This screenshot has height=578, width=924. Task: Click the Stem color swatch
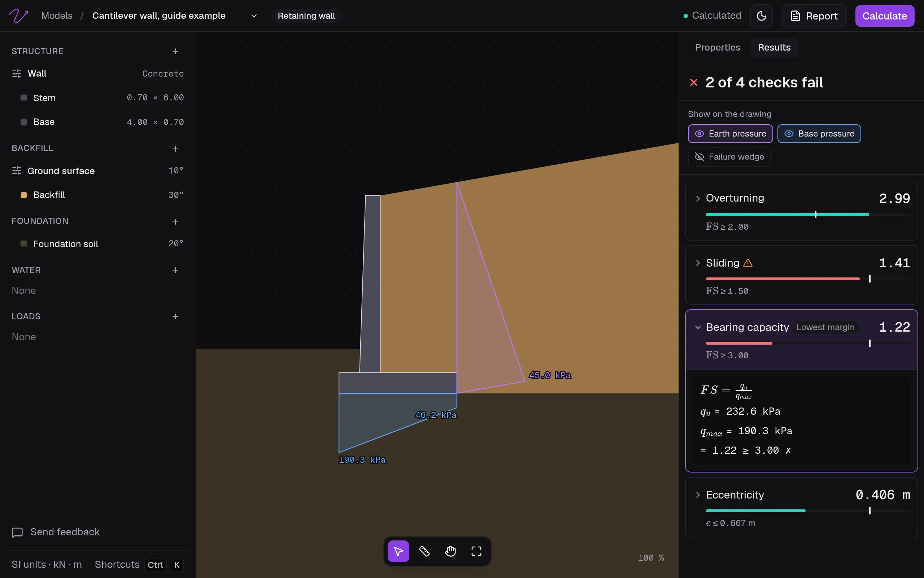(x=24, y=98)
